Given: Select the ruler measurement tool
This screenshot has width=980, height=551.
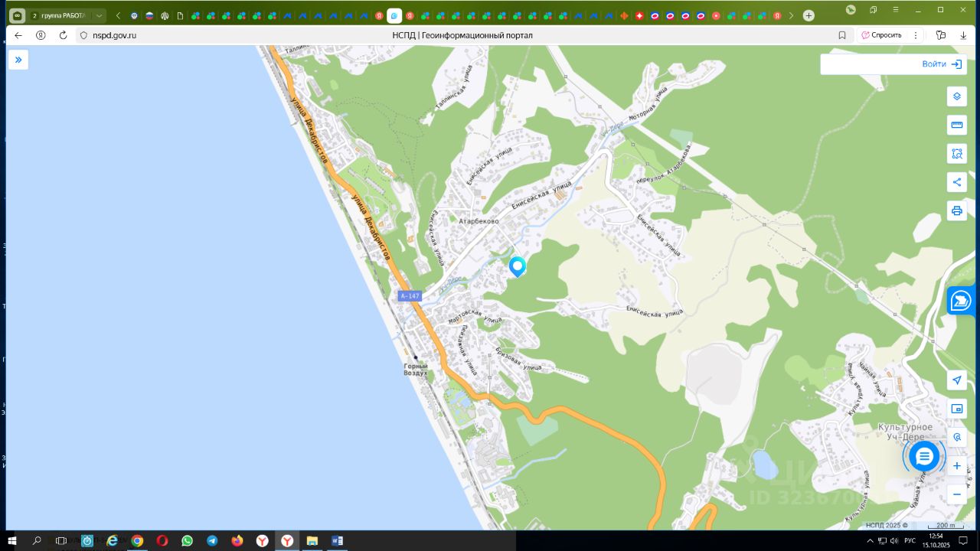Looking at the screenshot, I should point(956,126).
